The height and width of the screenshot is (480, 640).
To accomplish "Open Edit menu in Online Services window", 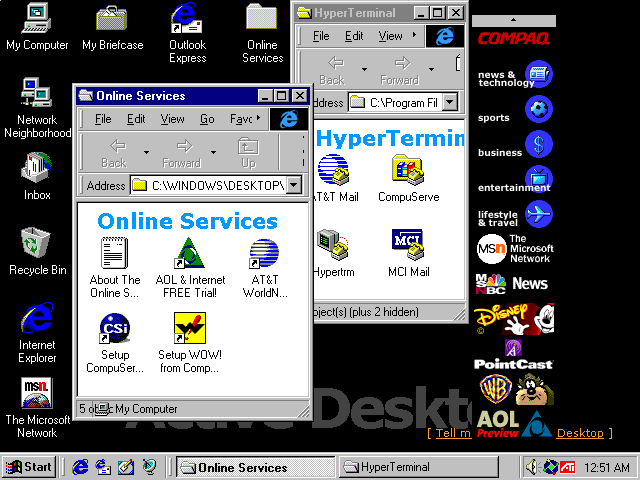I will tap(136, 119).
